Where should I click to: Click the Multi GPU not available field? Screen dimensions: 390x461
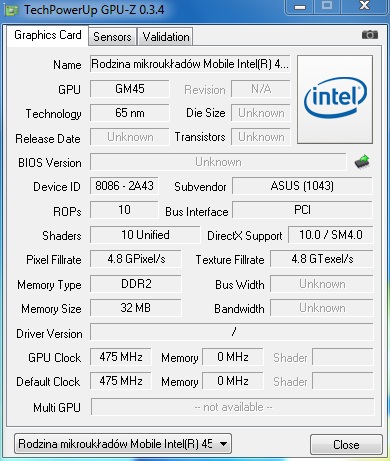point(233,407)
